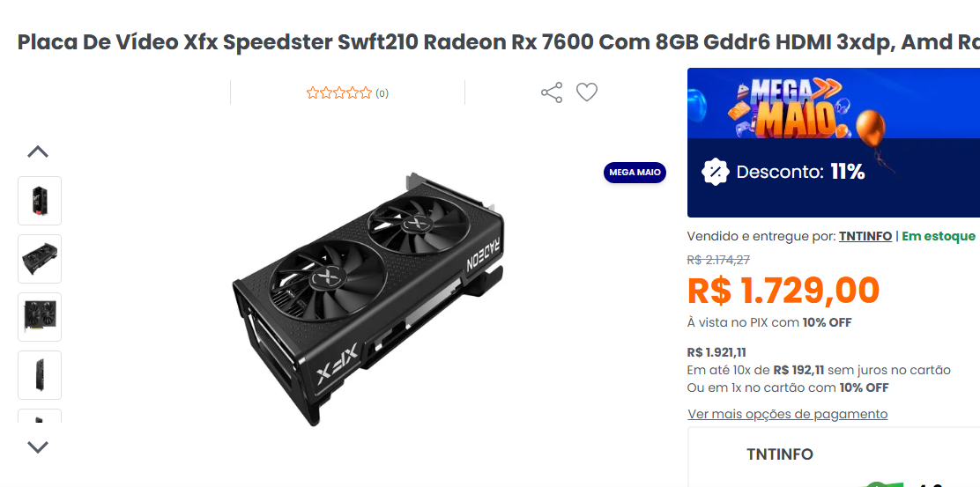The height and width of the screenshot is (487, 980).
Task: Open Ver mais opções de pagamento link
Action: click(x=788, y=414)
